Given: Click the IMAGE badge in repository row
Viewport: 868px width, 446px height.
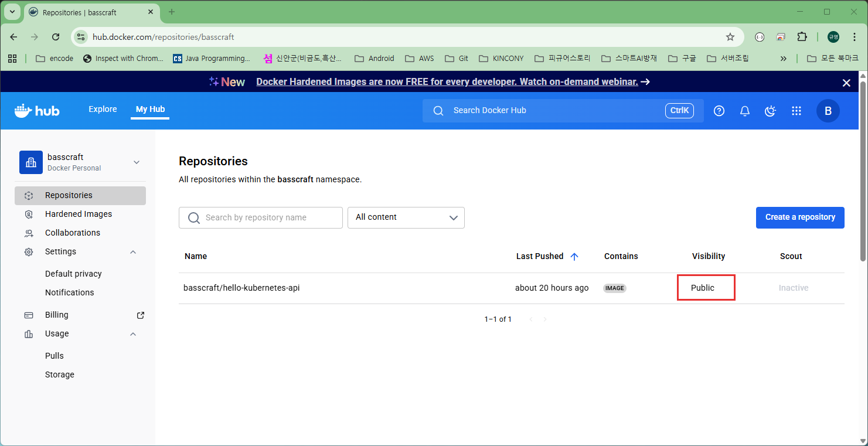Looking at the screenshot, I should point(615,288).
